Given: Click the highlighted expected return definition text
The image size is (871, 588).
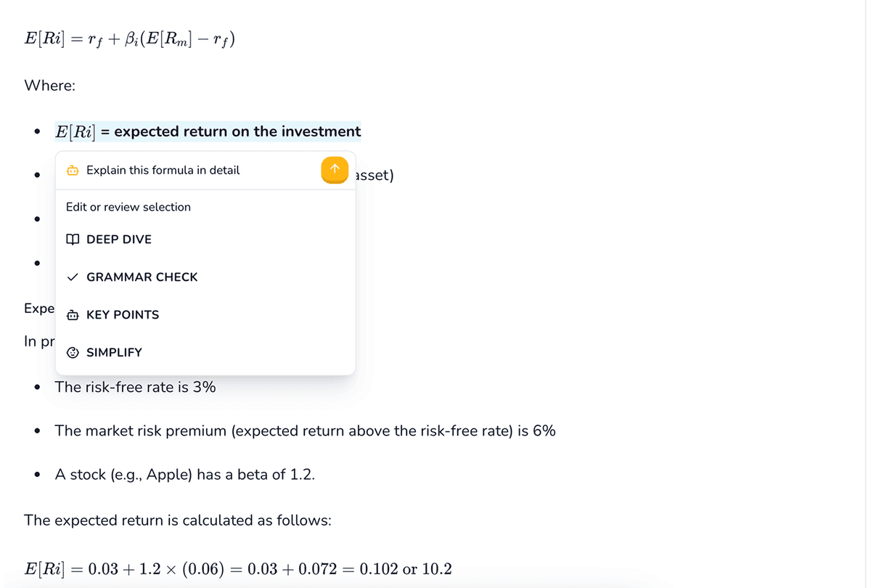Looking at the screenshot, I should [x=208, y=131].
